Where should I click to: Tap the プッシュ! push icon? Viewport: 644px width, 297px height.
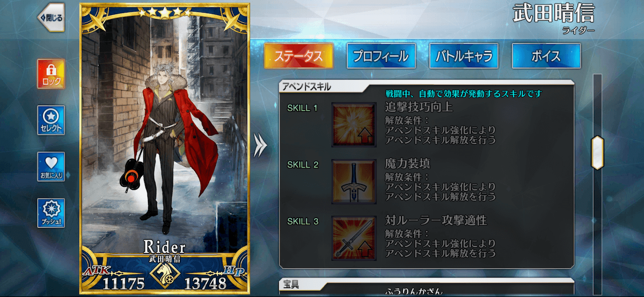pos(51,213)
